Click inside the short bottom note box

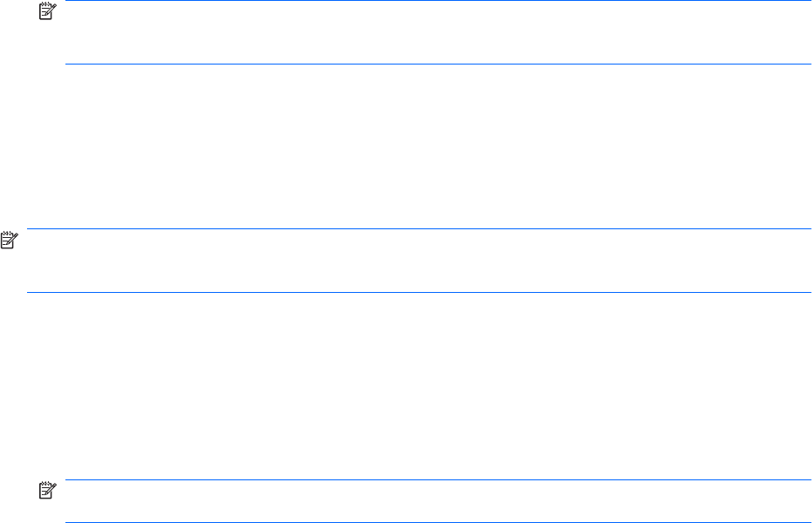click(438, 500)
